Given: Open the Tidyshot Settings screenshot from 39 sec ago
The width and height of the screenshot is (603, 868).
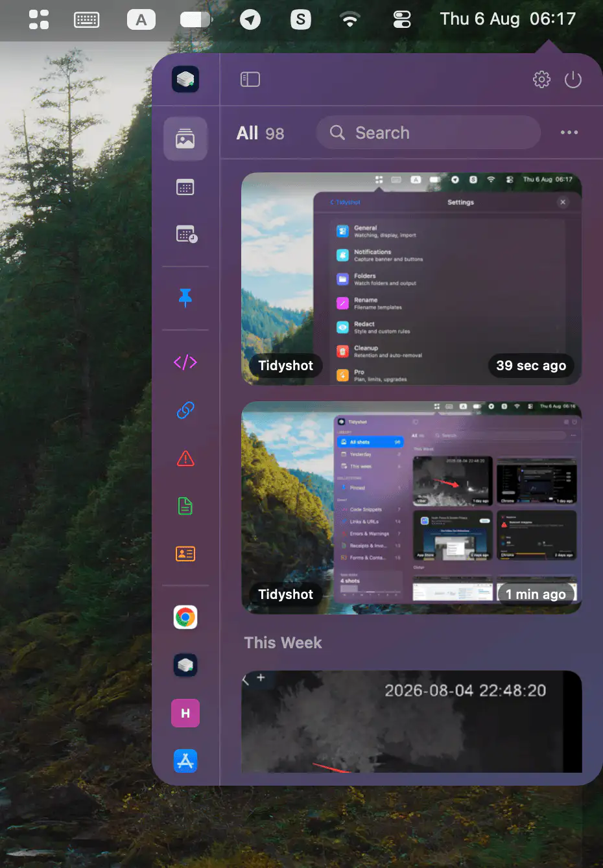Looking at the screenshot, I should point(412,279).
